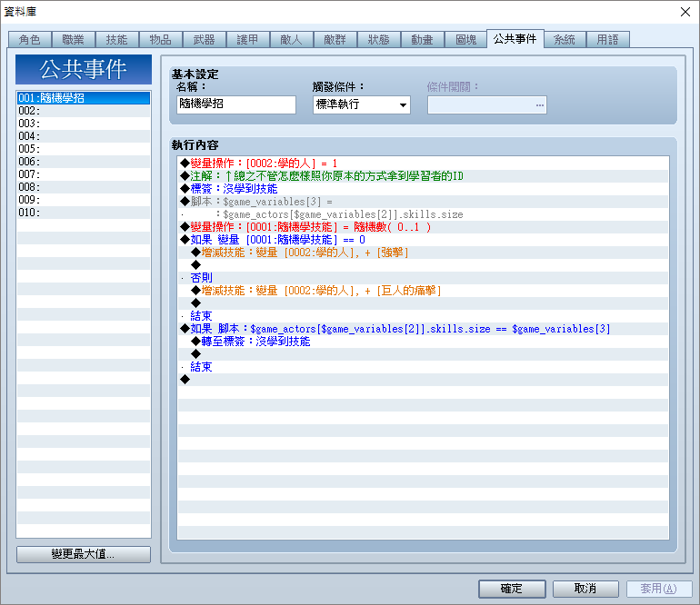Open the 敵人 tab

tap(292, 40)
